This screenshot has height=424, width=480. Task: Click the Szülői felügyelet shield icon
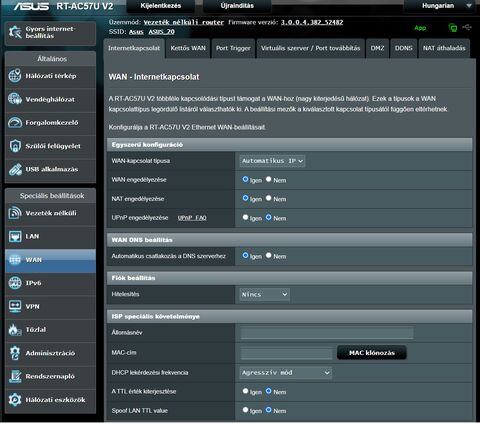[15, 146]
